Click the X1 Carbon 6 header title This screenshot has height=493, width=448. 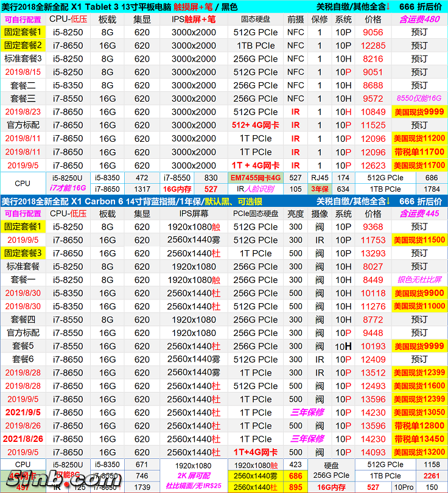[x=122, y=201]
